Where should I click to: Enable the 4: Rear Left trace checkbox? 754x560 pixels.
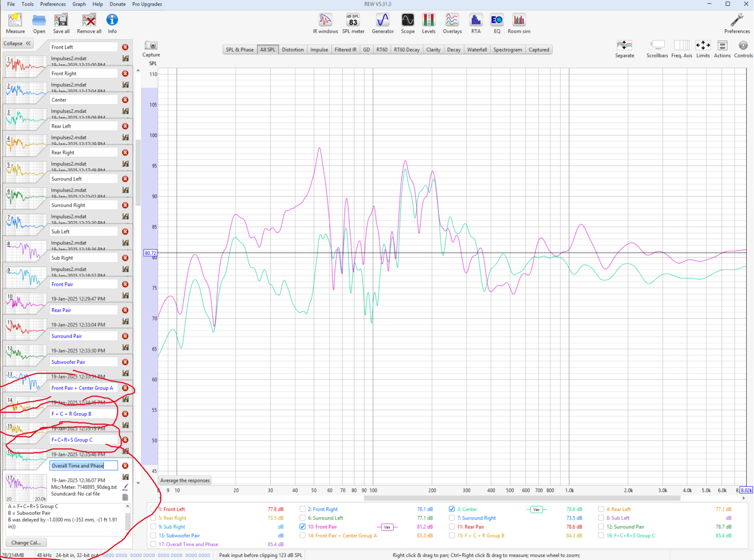(601, 509)
